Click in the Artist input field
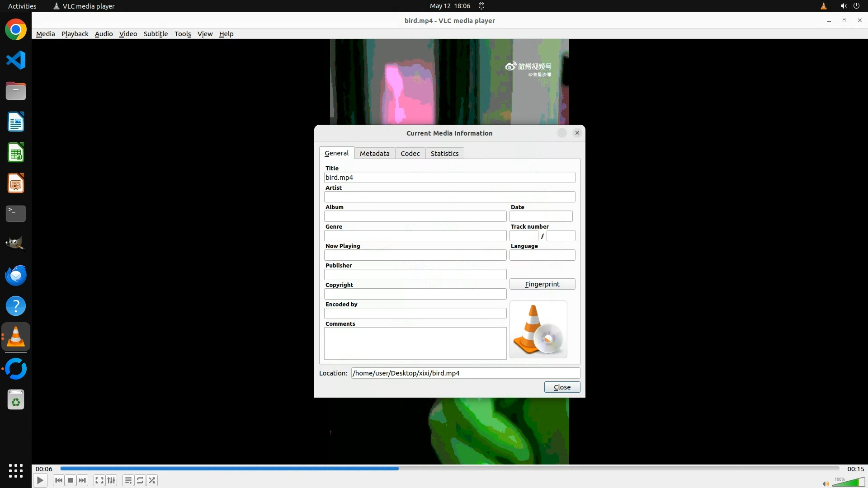This screenshot has width=868, height=488. tap(449, 197)
